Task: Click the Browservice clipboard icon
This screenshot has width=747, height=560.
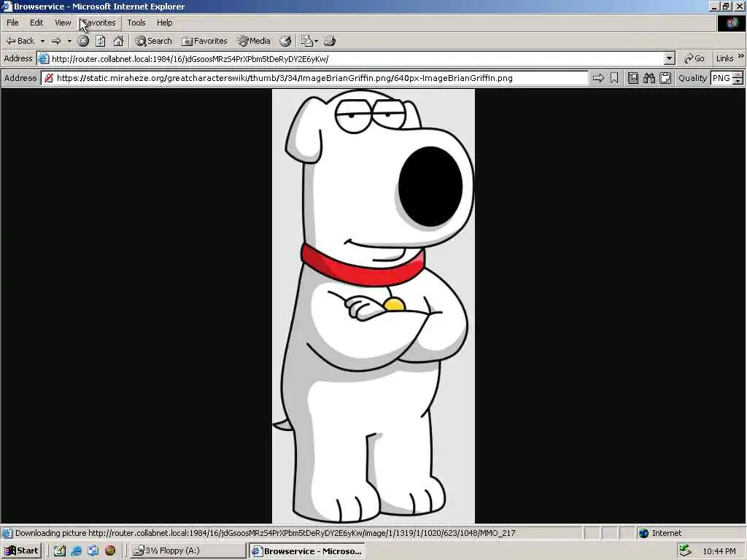Action: (665, 78)
